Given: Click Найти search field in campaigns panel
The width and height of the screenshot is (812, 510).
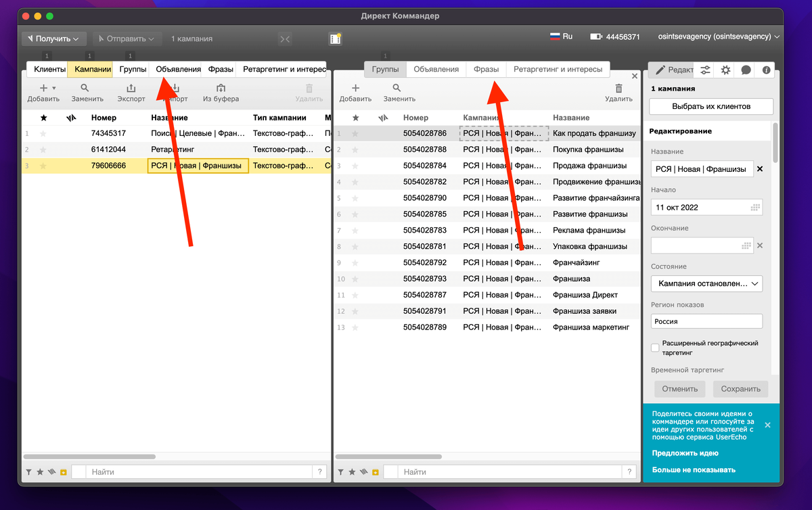Looking at the screenshot, I should click(x=200, y=472).
